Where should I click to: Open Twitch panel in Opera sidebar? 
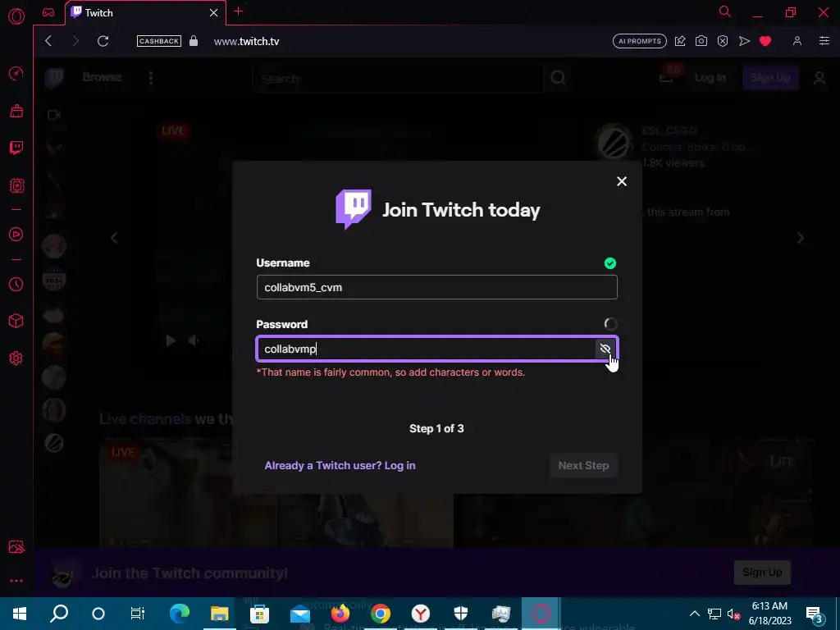[x=16, y=148]
